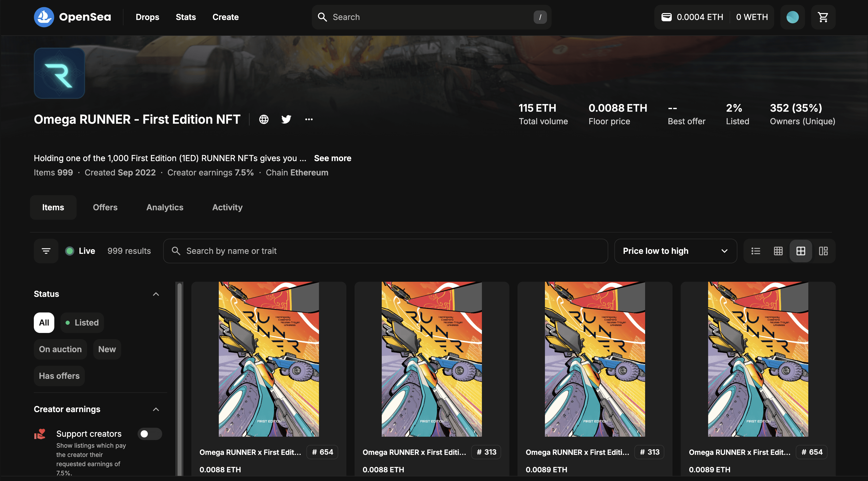
Task: Click the 352 (35%) Owners stat
Action: [802, 114]
